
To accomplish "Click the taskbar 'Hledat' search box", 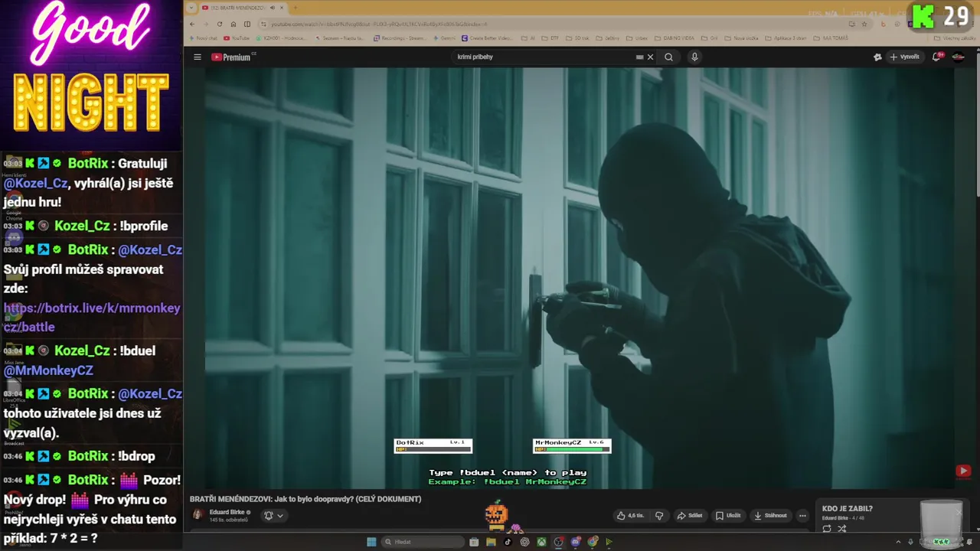I will [x=423, y=542].
